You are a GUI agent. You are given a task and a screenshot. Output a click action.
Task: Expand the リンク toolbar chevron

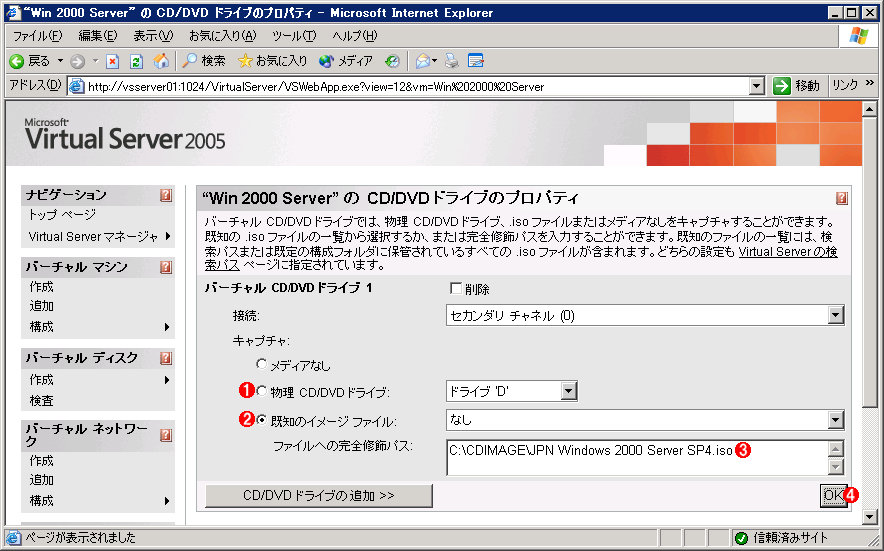tap(869, 83)
